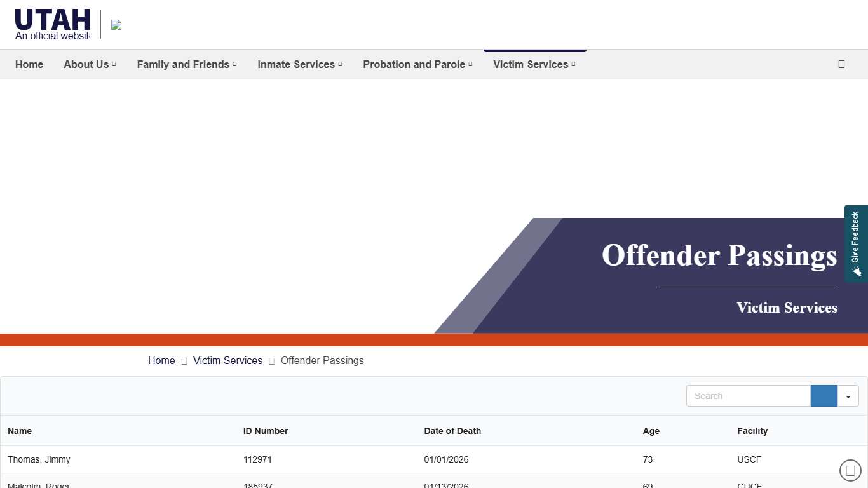Viewport: 868px width, 488px height.
Task: Click inside the Search input field
Action: (749, 396)
